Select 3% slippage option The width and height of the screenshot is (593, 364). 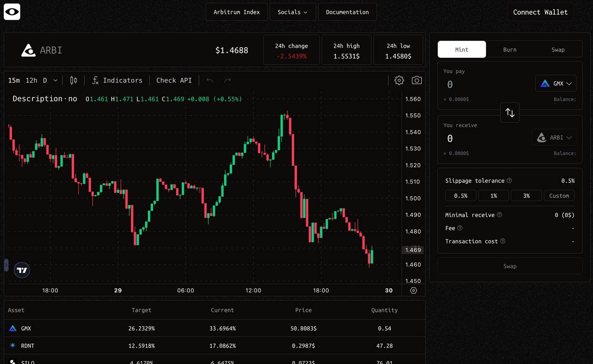[526, 195]
